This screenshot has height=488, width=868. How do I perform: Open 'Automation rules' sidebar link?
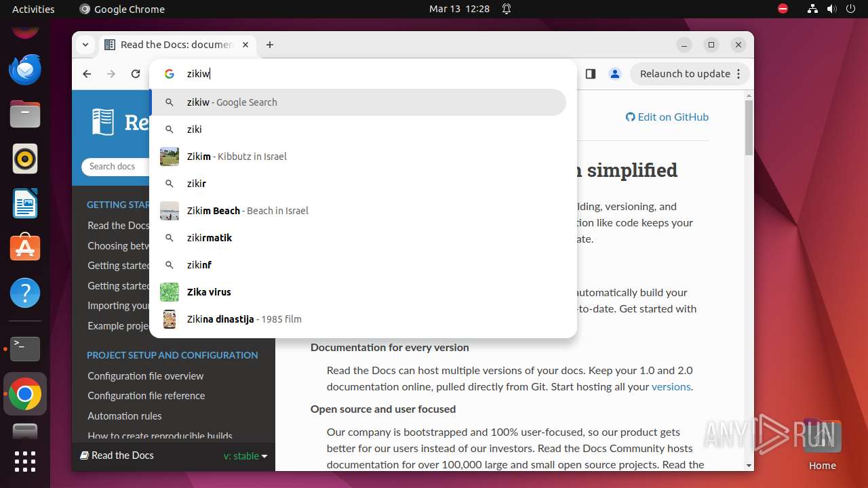(124, 416)
